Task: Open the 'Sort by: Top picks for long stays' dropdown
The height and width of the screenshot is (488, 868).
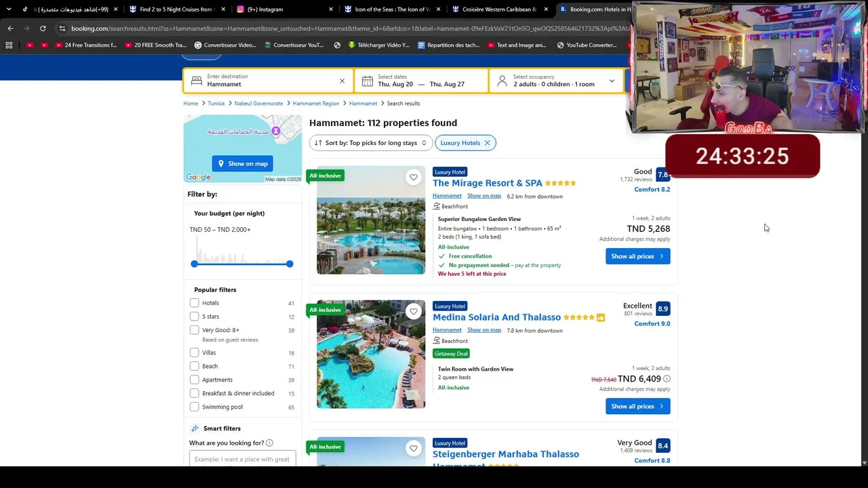Action: click(x=370, y=143)
